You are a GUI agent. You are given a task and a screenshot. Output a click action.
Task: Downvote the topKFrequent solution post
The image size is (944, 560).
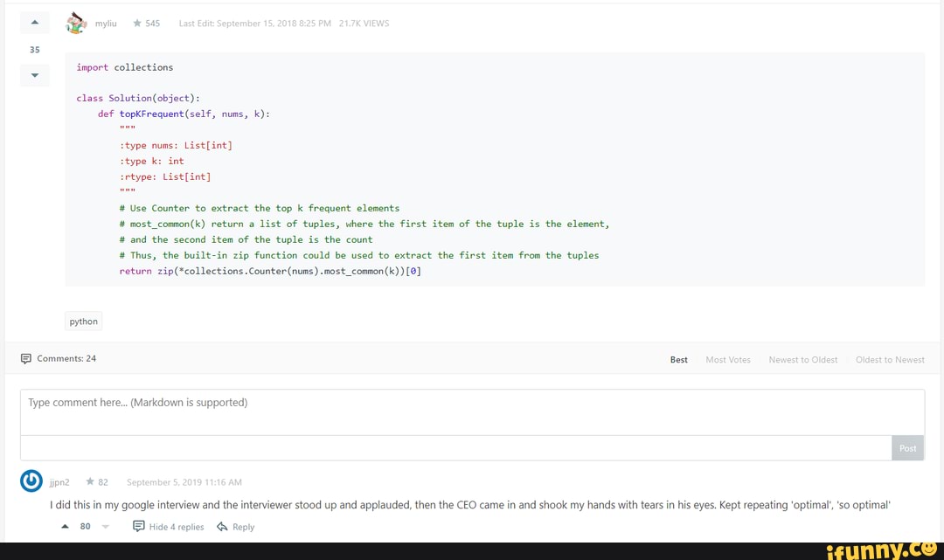pyautogui.click(x=34, y=76)
